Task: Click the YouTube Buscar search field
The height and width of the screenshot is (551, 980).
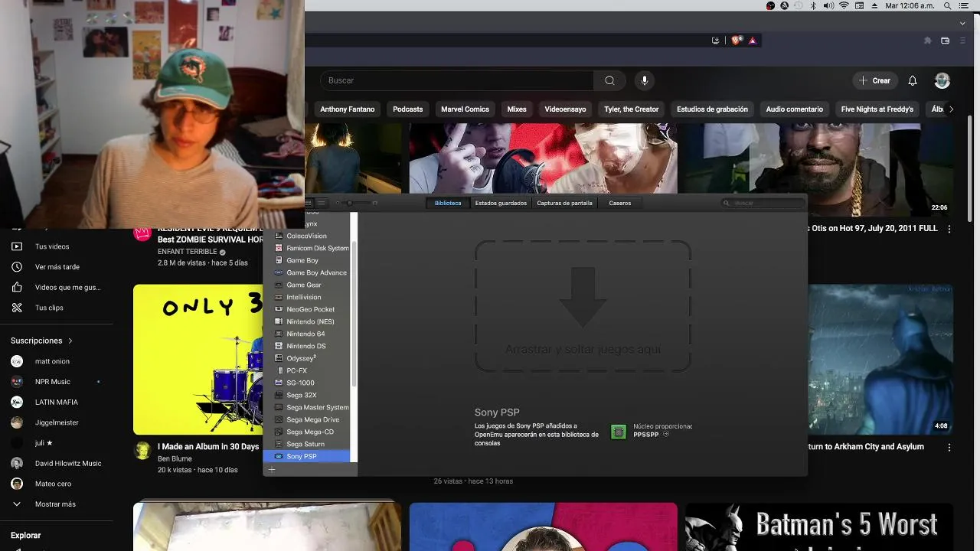Action: pyautogui.click(x=456, y=80)
